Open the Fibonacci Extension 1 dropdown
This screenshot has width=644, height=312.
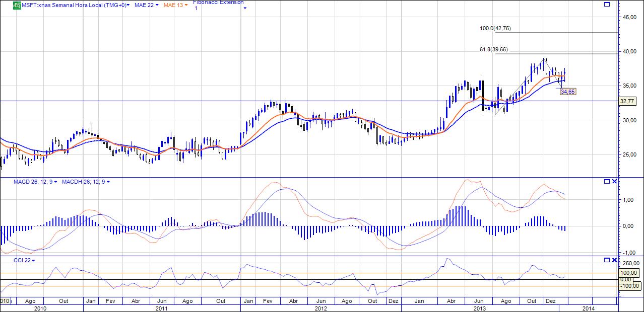coord(245,9)
